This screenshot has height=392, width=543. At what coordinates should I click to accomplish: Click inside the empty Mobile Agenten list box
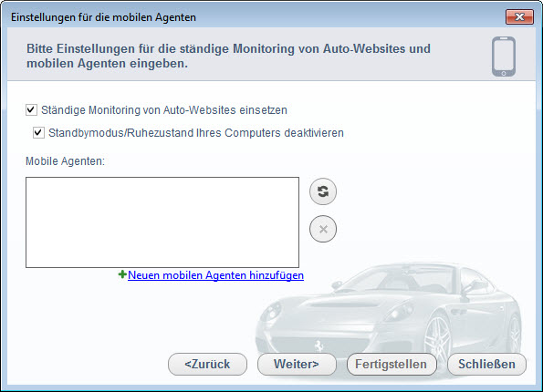162,222
